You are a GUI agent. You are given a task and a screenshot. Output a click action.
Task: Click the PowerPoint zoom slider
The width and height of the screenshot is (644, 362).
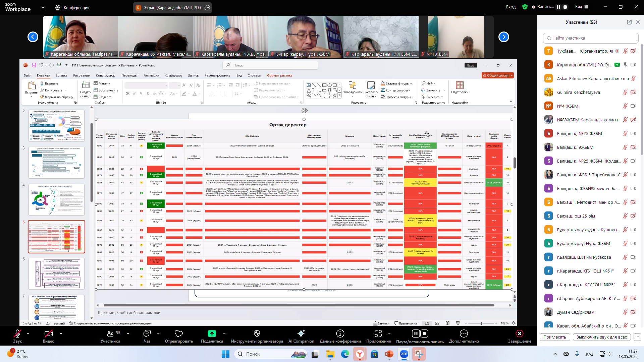tap(481, 323)
